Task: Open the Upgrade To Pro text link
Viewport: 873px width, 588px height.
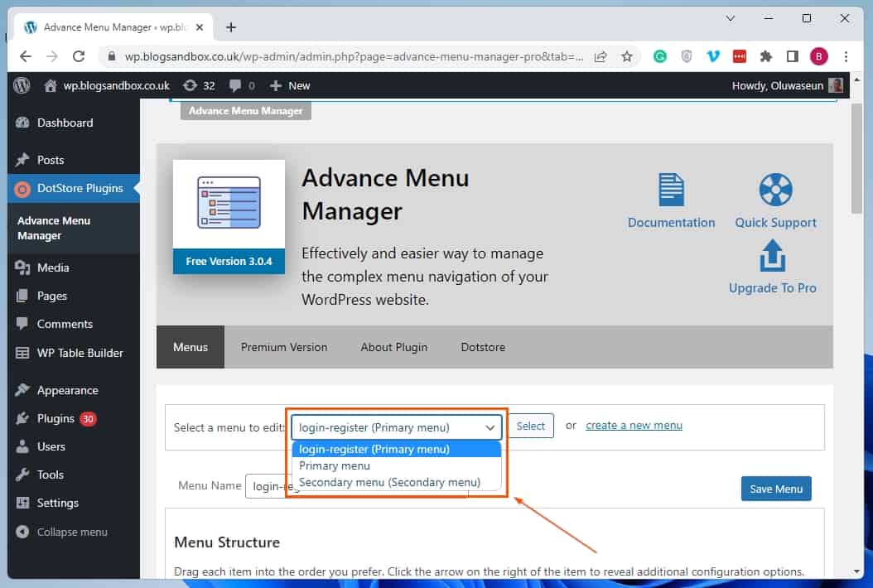Action: [773, 288]
